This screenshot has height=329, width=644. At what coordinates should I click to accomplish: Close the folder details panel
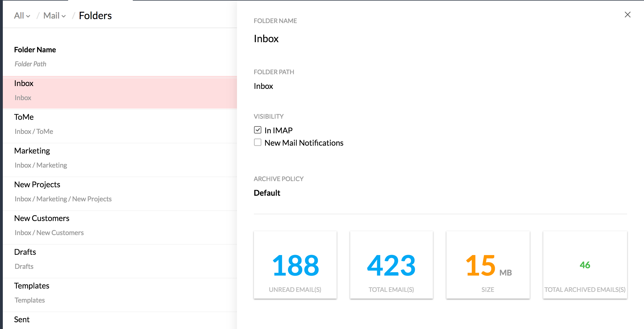[x=627, y=15]
